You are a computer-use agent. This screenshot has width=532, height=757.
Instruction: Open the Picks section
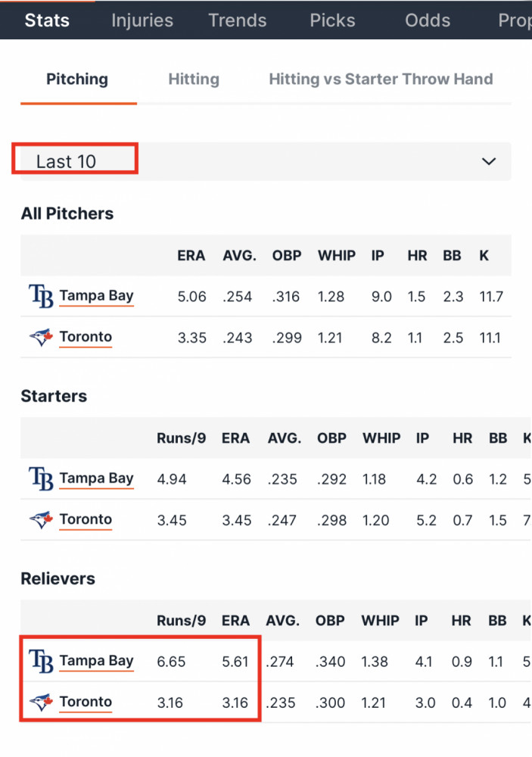click(x=332, y=20)
